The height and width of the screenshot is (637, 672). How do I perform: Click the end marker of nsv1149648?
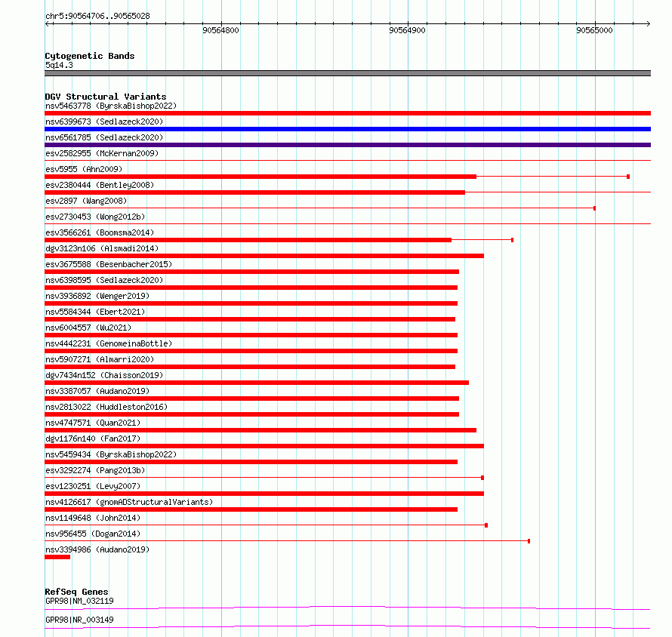pyautogui.click(x=486, y=525)
